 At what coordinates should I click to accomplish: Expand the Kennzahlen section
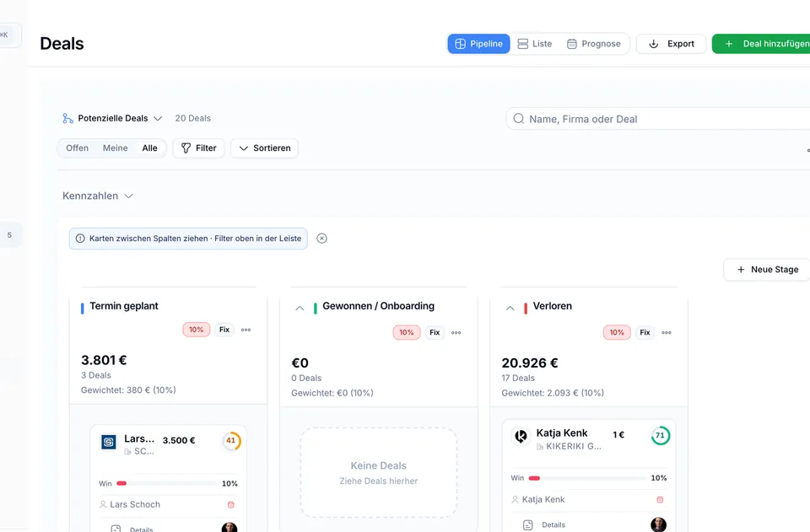98,196
